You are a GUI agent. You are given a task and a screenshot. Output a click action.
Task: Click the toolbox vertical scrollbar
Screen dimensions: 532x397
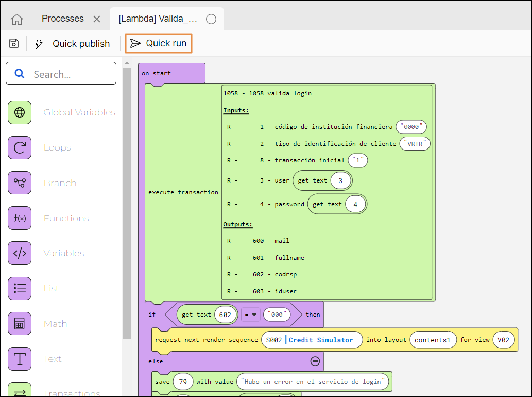pyautogui.click(x=127, y=201)
